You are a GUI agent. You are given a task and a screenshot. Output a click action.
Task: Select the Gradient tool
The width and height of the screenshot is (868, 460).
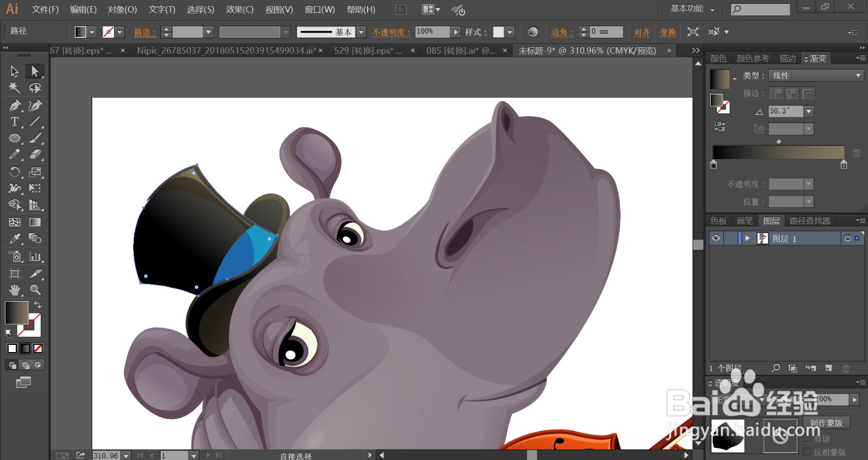(35, 222)
